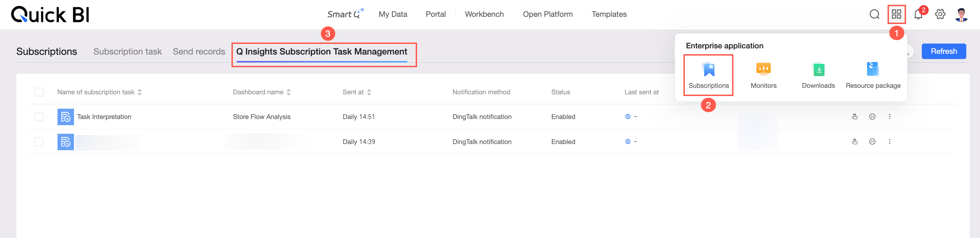Viewport: 980px width, 238px height.
Task: Click the Quick BI logo
Action: pyautogui.click(x=50, y=14)
